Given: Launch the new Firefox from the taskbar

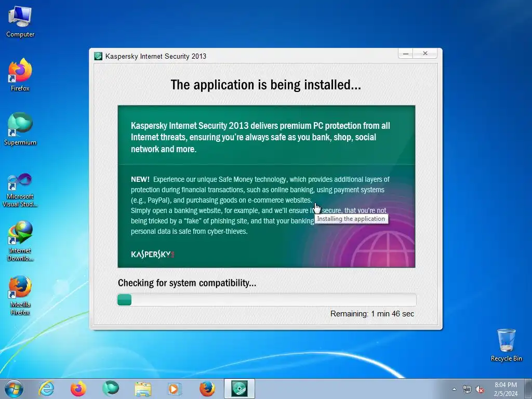Looking at the screenshot, I should point(78,389).
